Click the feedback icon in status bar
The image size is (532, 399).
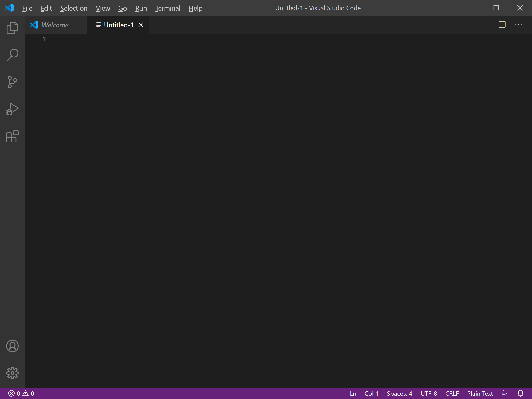click(x=505, y=393)
